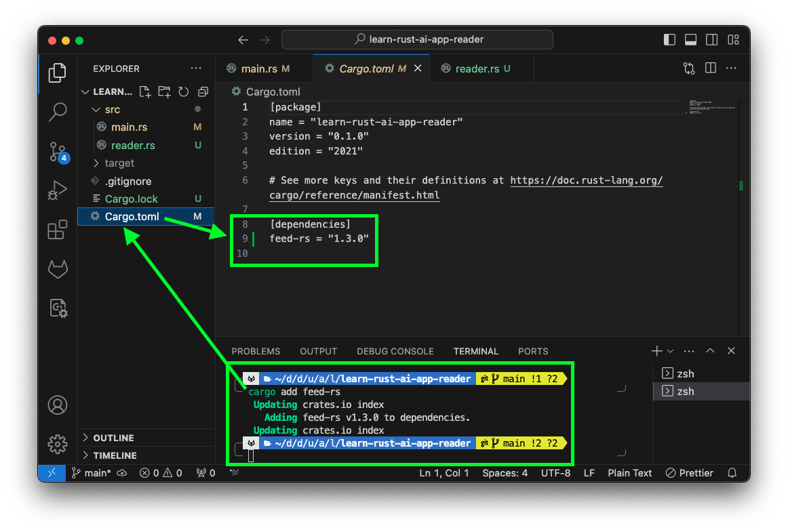
Task: Open the Run and Debug view
Action: pos(57,190)
